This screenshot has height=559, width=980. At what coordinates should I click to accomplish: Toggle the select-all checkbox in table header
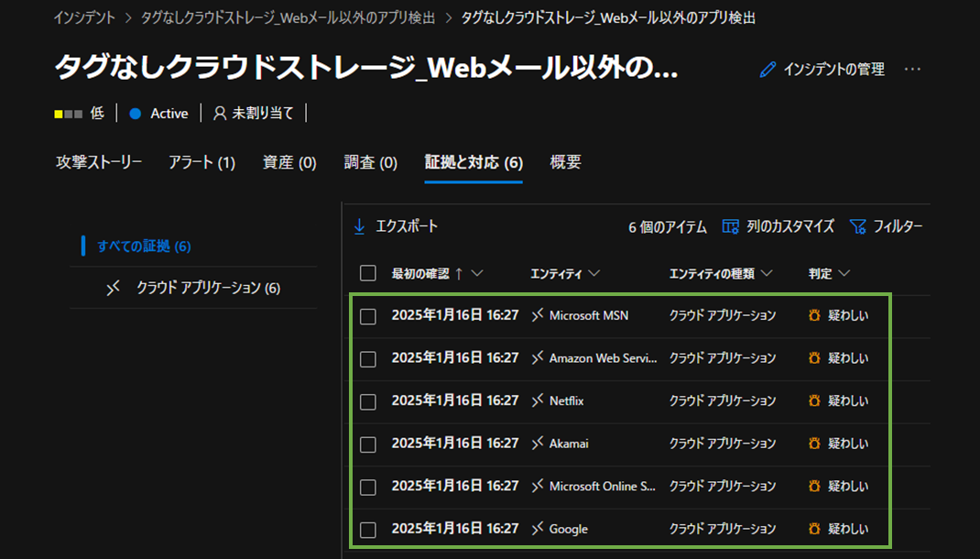click(x=368, y=273)
